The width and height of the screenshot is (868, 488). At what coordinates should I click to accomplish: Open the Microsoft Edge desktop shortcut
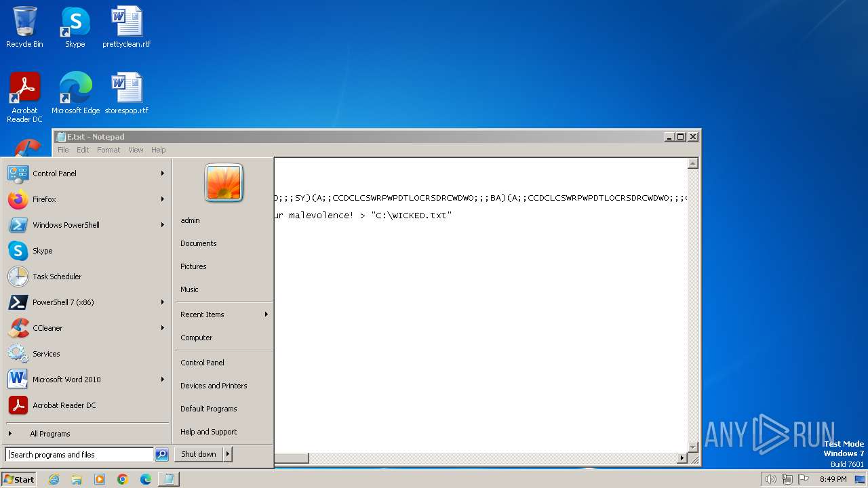coord(75,93)
